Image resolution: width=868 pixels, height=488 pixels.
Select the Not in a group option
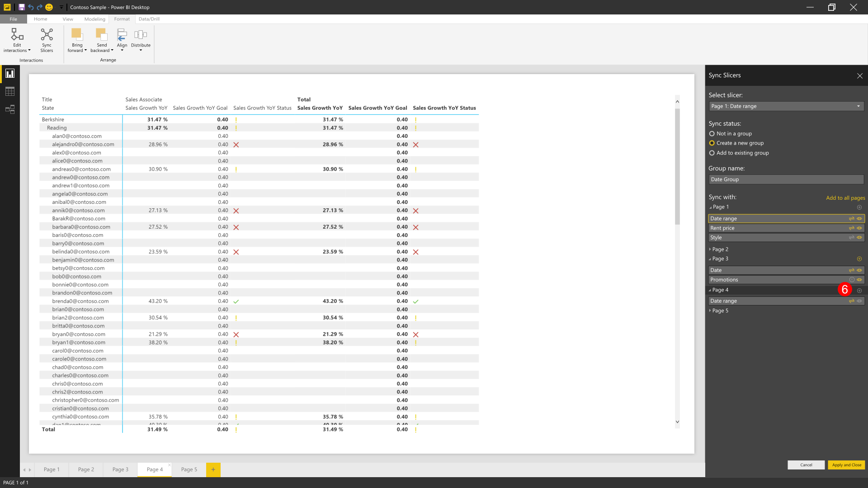tap(712, 134)
